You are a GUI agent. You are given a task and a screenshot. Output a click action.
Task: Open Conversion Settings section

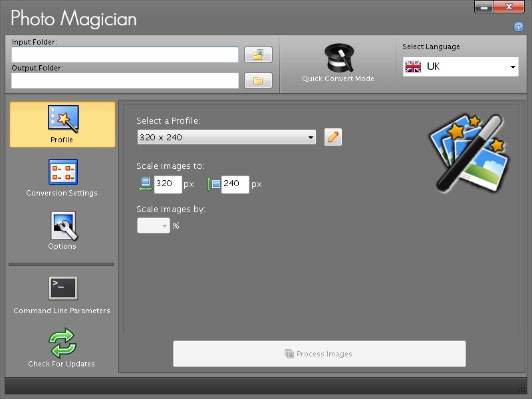63,178
